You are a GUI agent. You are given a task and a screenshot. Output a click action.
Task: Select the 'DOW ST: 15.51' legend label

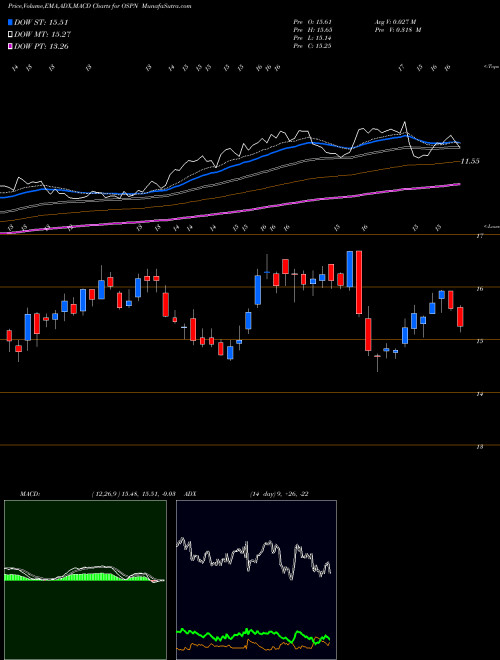(x=41, y=22)
